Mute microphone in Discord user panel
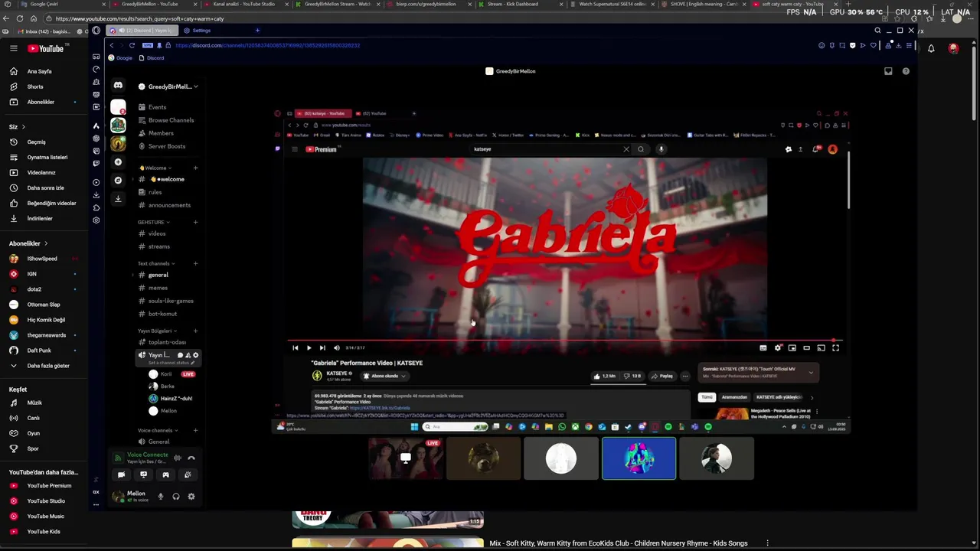980x551 pixels. [161, 496]
